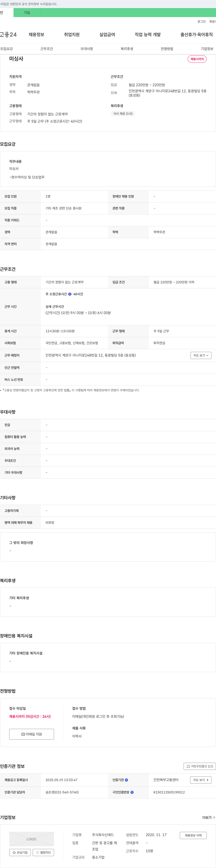Click the 국민연금, 고용보험, 산재보험, 건강보험 cell
Image resolution: width=216 pixels, height=868 pixels.
pyautogui.click(x=72, y=343)
